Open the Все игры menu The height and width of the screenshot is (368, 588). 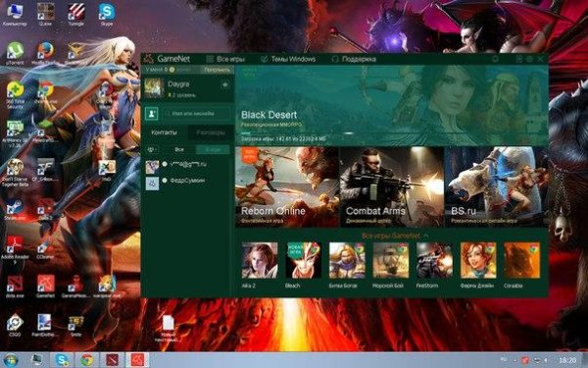click(x=225, y=59)
